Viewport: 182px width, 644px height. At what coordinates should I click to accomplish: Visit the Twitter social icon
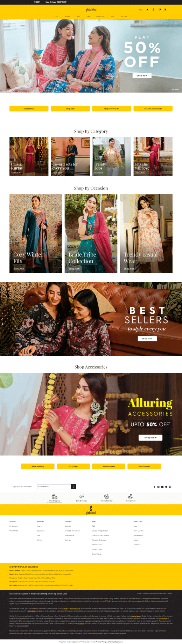[166, 487]
